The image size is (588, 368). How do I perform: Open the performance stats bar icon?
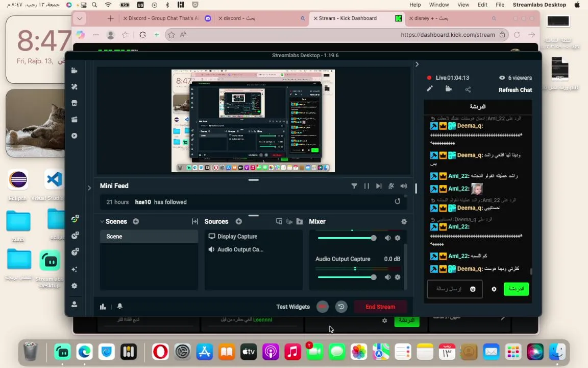103,307
